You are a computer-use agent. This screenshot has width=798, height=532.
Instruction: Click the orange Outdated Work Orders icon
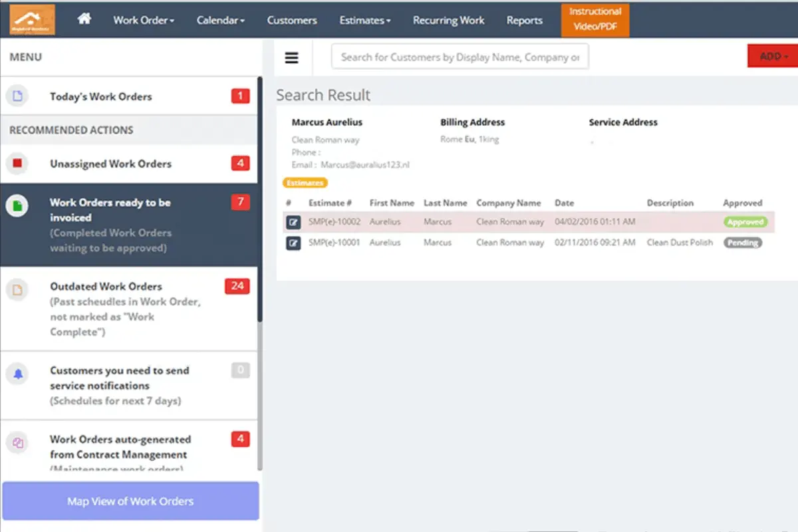(17, 290)
